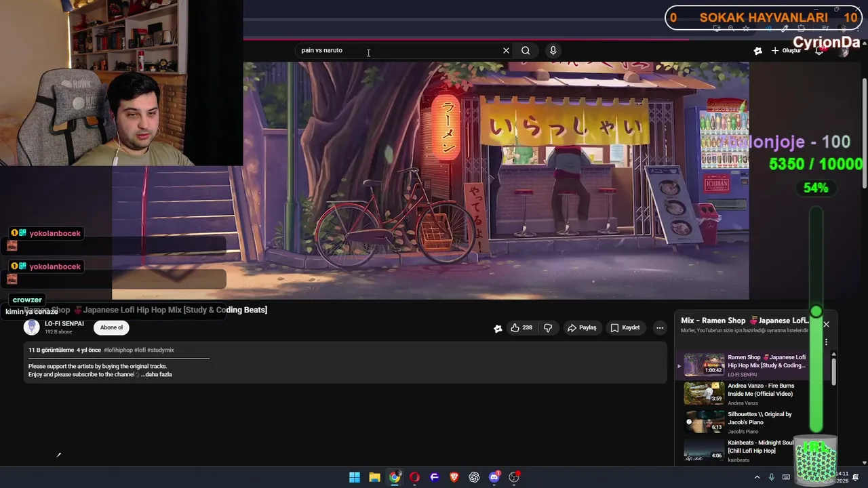Click the #lofihiphop hashtag
868x488 pixels.
(118, 350)
